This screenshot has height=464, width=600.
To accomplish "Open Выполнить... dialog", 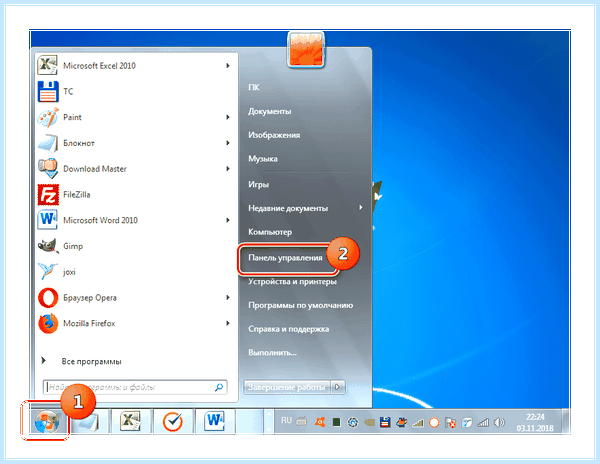I will pyautogui.click(x=272, y=353).
